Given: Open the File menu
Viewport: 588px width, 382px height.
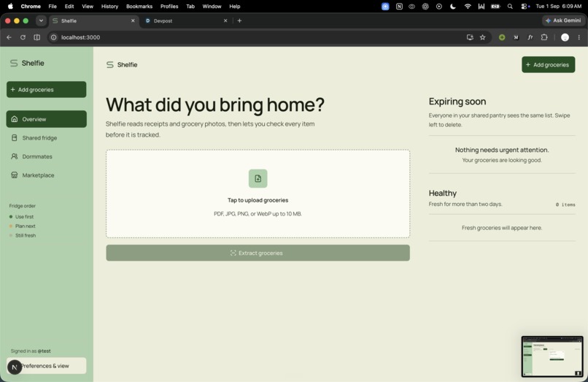Looking at the screenshot, I should [53, 6].
